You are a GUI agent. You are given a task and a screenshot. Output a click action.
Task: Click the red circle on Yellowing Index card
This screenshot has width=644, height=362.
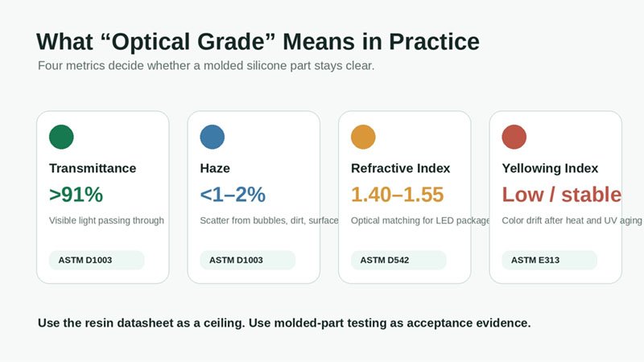pyautogui.click(x=514, y=137)
